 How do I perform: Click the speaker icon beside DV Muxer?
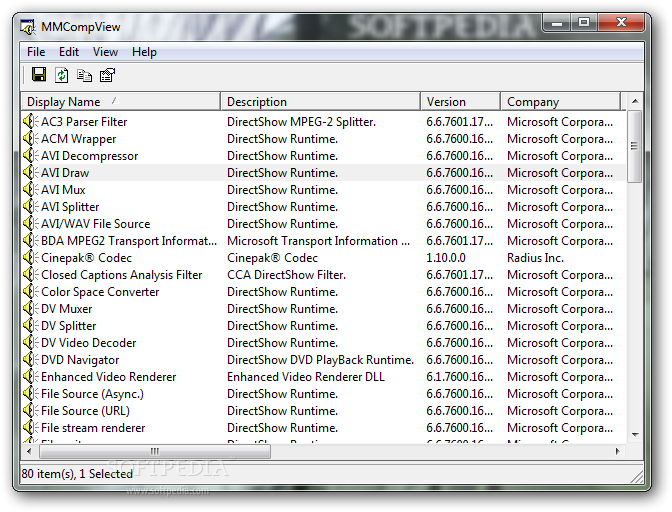pyautogui.click(x=31, y=308)
